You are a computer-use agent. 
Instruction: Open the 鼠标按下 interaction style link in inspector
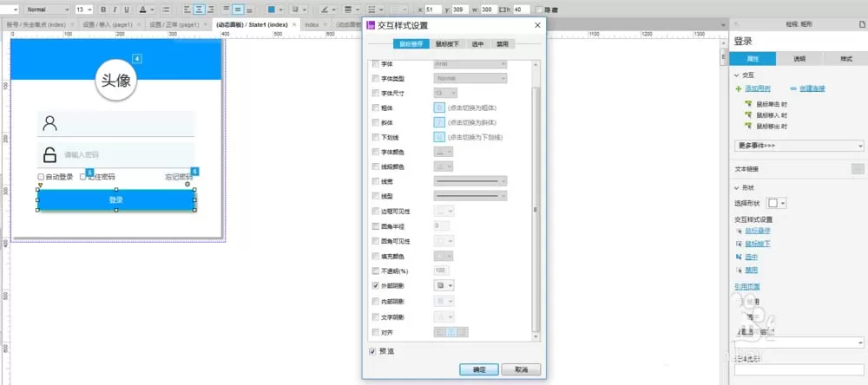757,244
